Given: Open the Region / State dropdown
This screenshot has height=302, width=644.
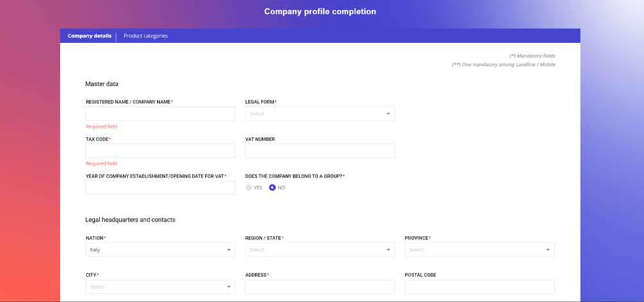Looking at the screenshot, I should 319,250.
